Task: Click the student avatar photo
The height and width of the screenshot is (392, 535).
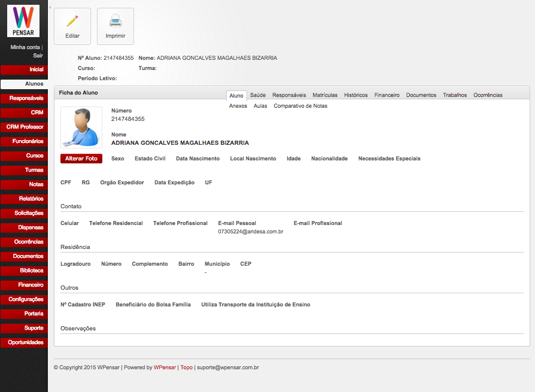Action: click(81, 127)
